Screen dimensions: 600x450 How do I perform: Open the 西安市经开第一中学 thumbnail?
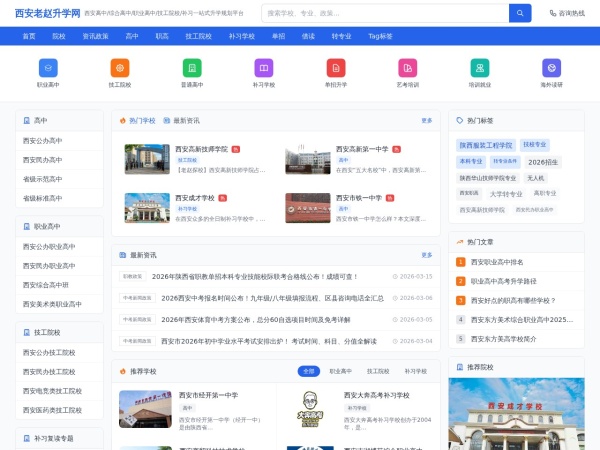point(145,409)
